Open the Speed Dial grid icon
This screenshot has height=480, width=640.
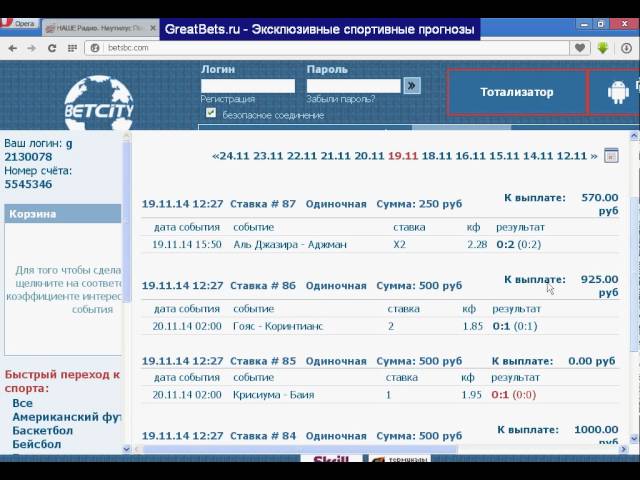tap(72, 48)
